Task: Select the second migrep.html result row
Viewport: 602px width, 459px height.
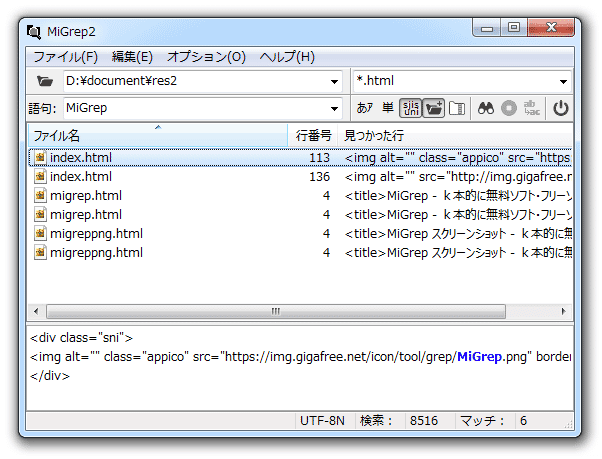Action: coord(300,215)
